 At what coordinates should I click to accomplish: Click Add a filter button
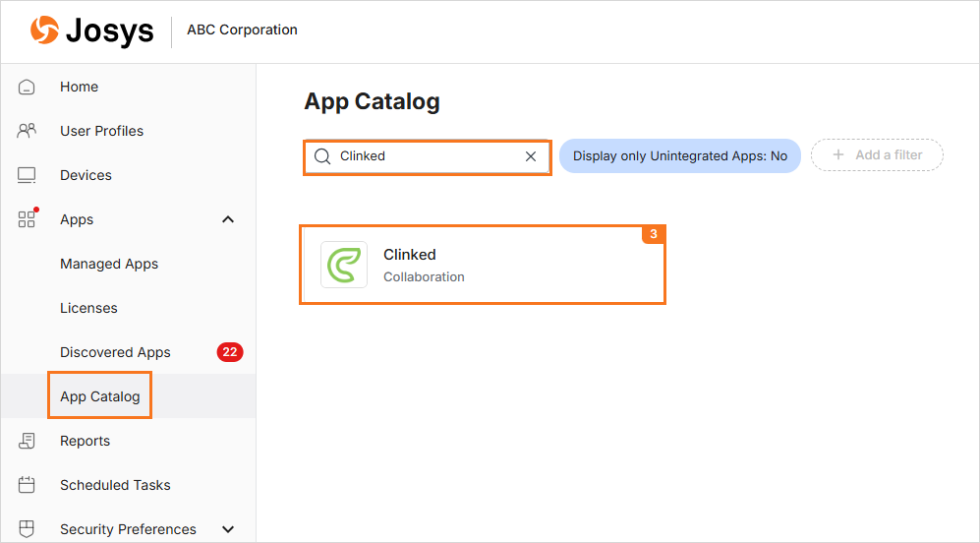[x=877, y=154]
